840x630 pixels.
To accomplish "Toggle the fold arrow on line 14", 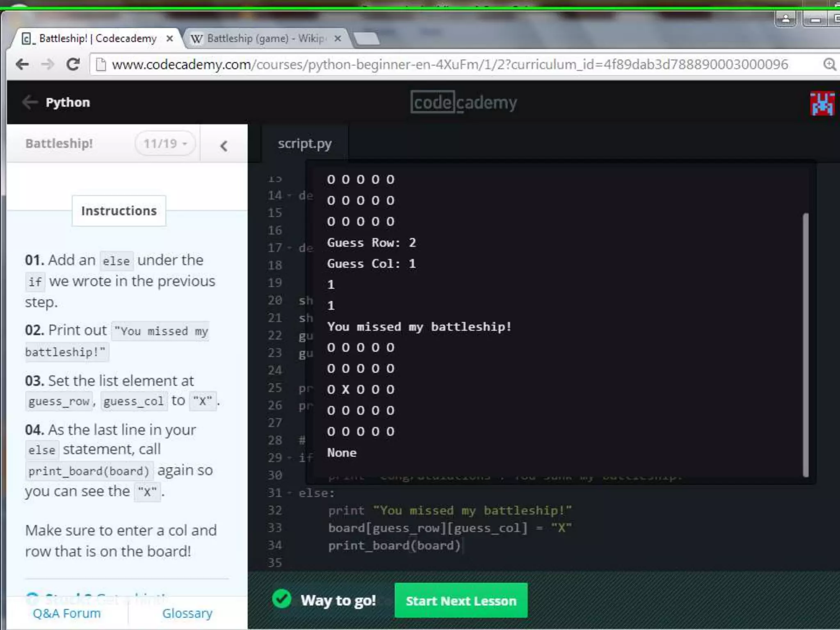I will click(x=290, y=196).
